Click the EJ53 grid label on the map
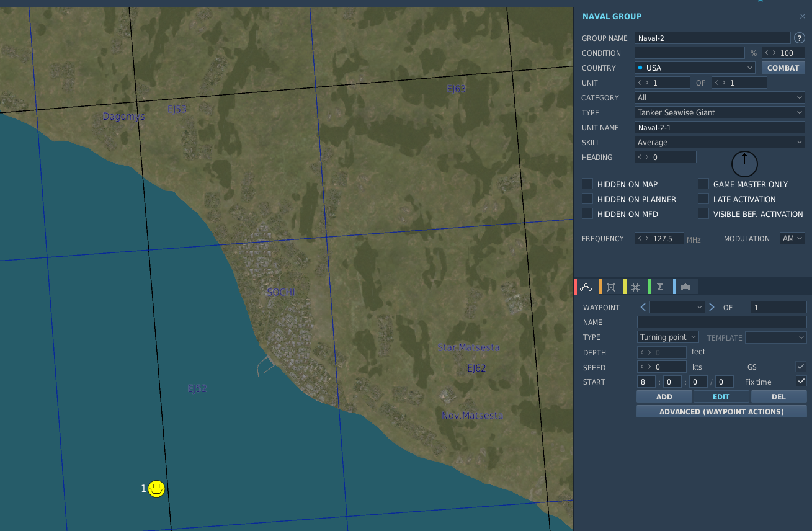Image resolution: width=812 pixels, height=531 pixels. point(177,109)
